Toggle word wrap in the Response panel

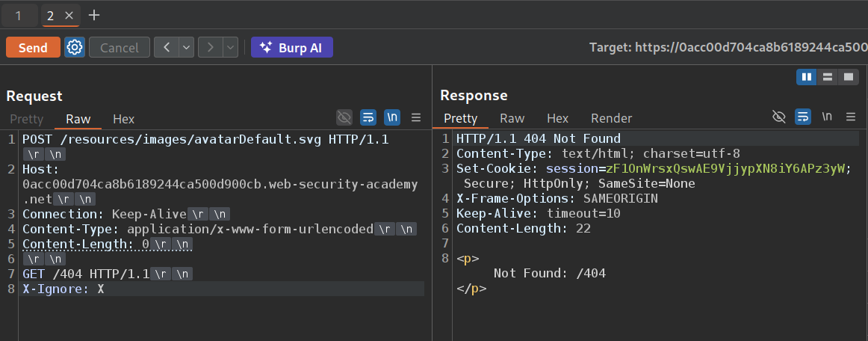(x=802, y=117)
